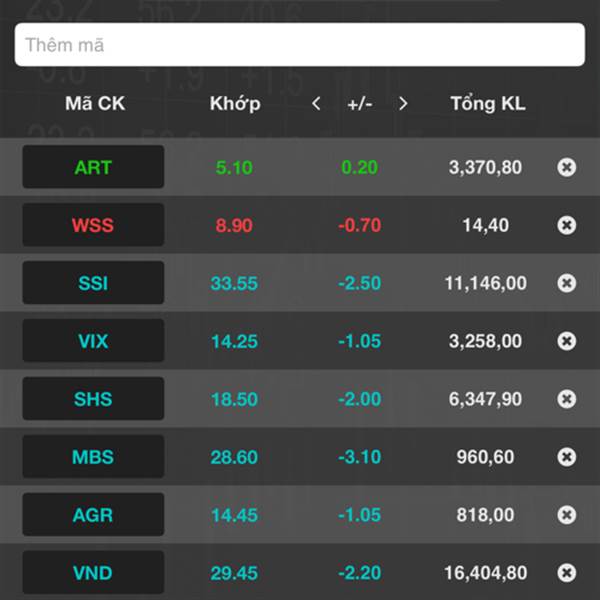600x600 pixels.
Task: Select the SSI ticker button
Action: click(93, 283)
